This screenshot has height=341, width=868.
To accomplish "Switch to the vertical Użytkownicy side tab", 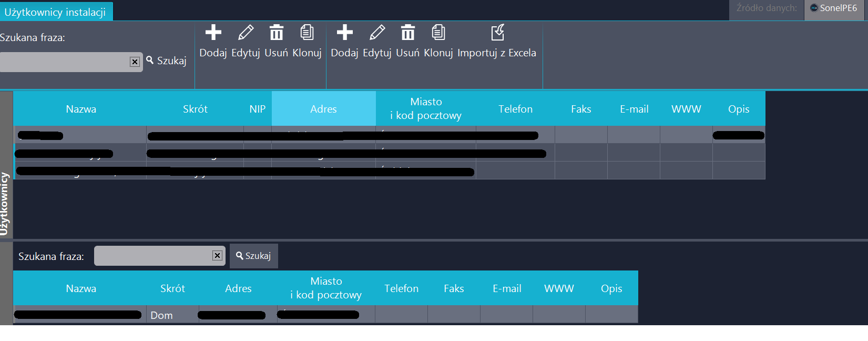I will point(5,203).
